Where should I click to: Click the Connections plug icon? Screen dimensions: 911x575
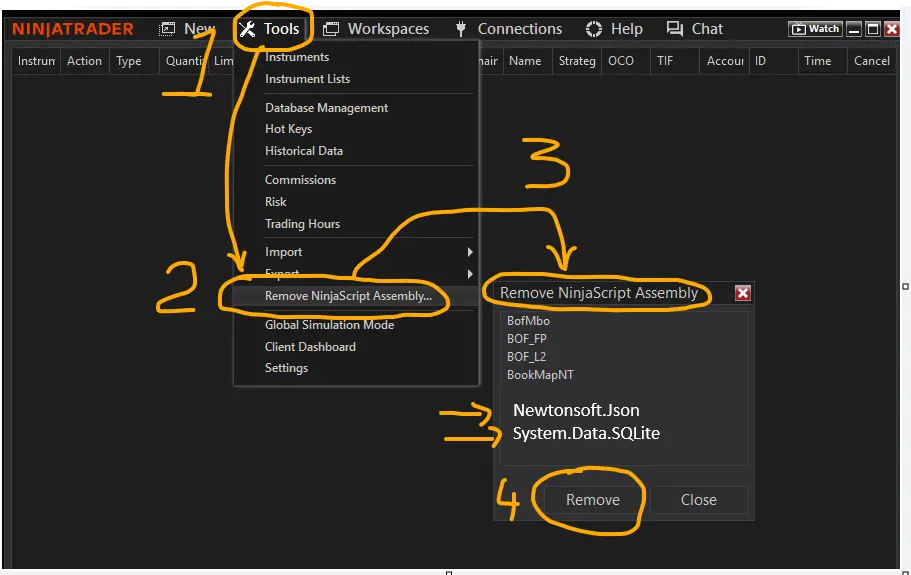point(461,29)
